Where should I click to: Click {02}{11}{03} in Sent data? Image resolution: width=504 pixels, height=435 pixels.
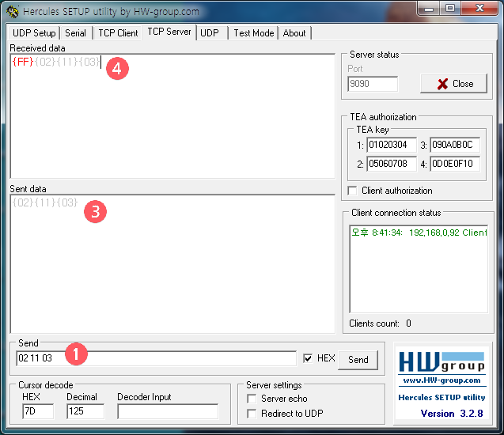tap(44, 202)
